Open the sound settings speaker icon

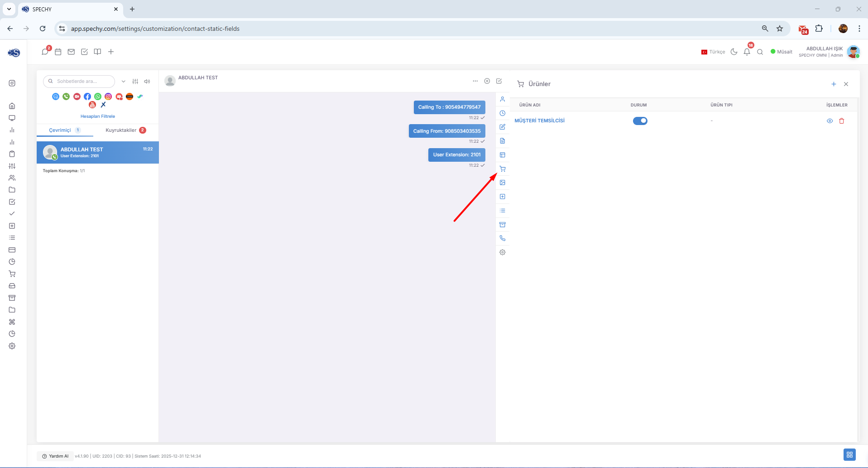pyautogui.click(x=147, y=82)
